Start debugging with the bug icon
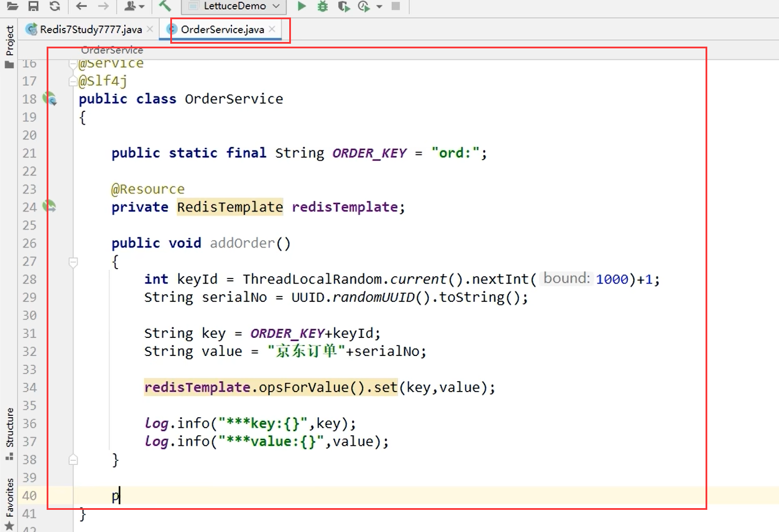The image size is (779, 532). (322, 6)
